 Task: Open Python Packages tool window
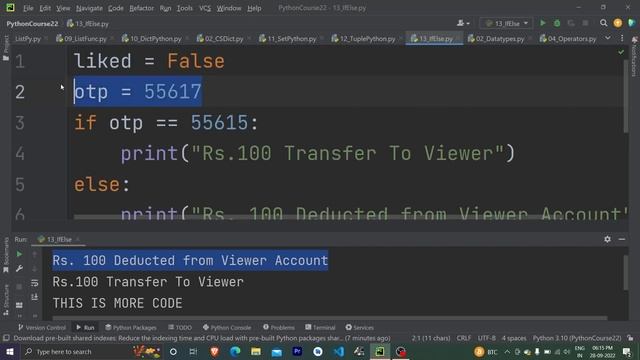click(131, 327)
